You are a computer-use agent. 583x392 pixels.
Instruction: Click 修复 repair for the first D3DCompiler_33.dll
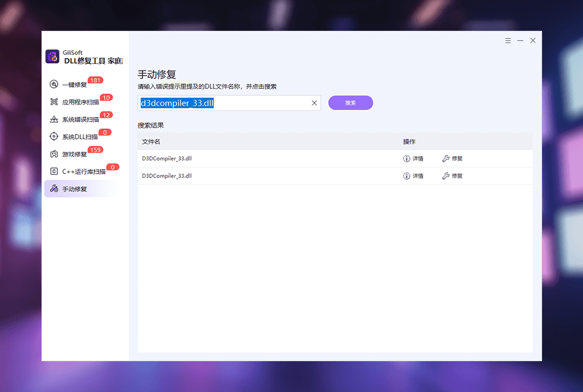point(457,158)
